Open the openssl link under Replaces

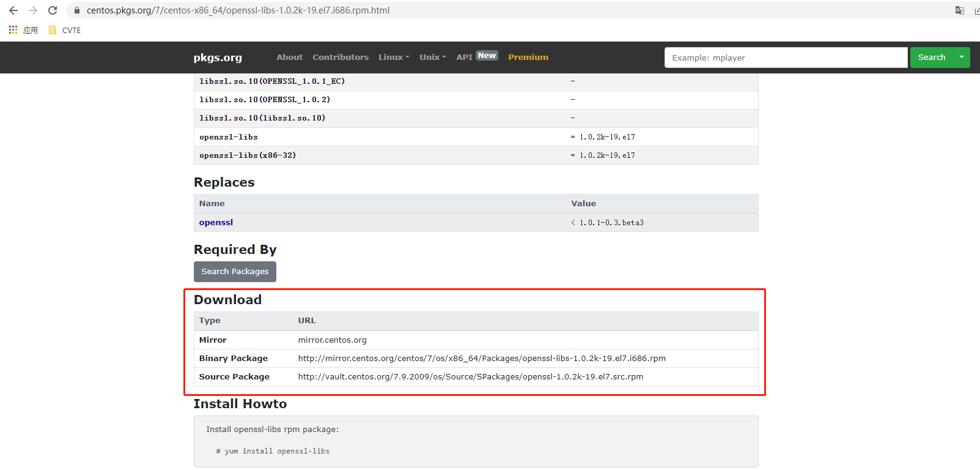[x=216, y=223]
